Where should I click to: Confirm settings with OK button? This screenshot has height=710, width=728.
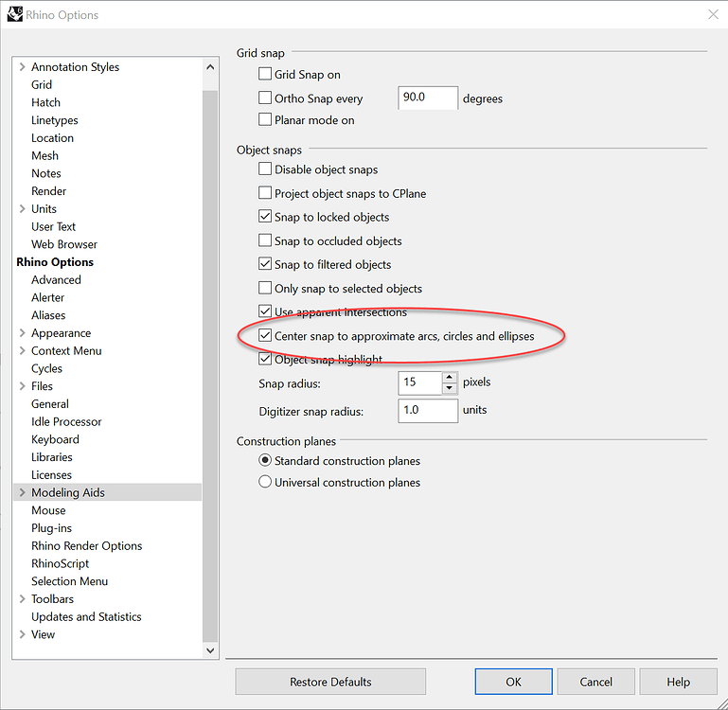[513, 682]
